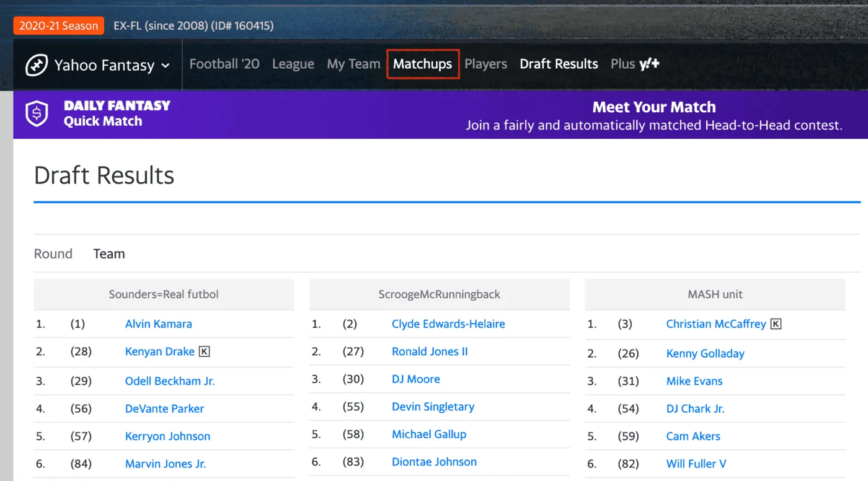Open Marvin Jones Jr. player link
868x481 pixels.
(x=166, y=464)
